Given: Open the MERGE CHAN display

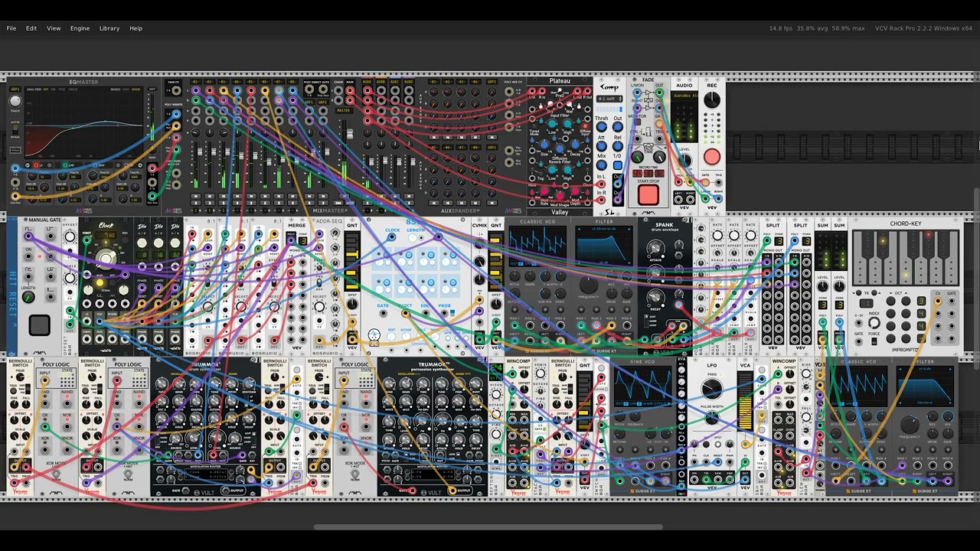Looking at the screenshot, I should point(302,241).
